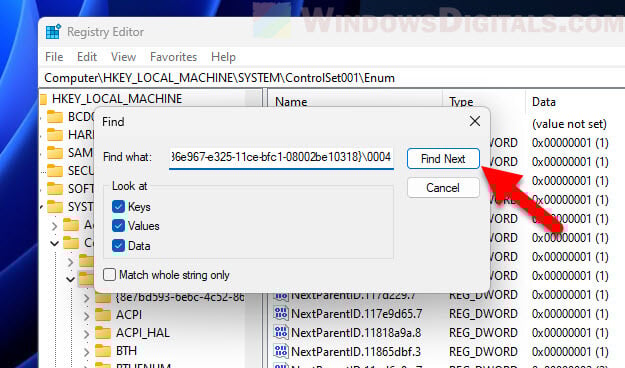This screenshot has width=625, height=368.
Task: Select the BTH folder icon
Action: tap(103, 351)
